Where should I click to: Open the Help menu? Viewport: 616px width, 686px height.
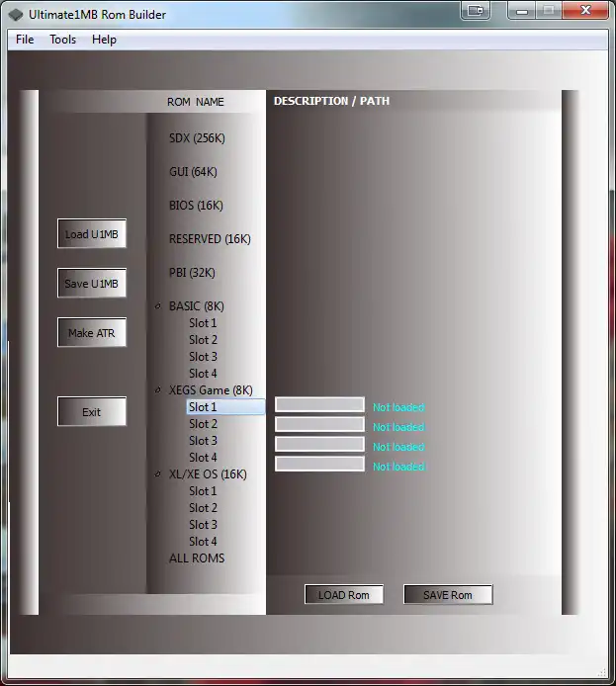(x=104, y=40)
